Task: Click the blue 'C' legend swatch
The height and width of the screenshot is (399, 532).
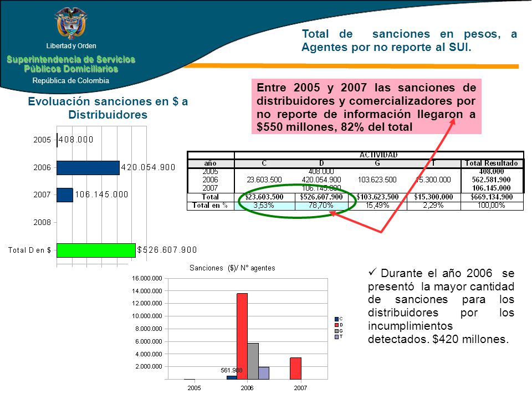Action: [336, 319]
